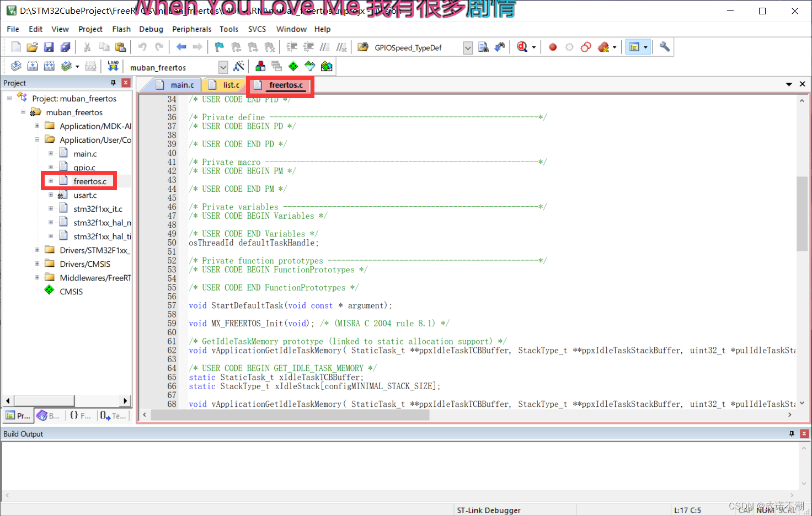Image resolution: width=812 pixels, height=516 pixels.
Task: Open kill breakpoints dropdown arrow
Action: [x=615, y=47]
